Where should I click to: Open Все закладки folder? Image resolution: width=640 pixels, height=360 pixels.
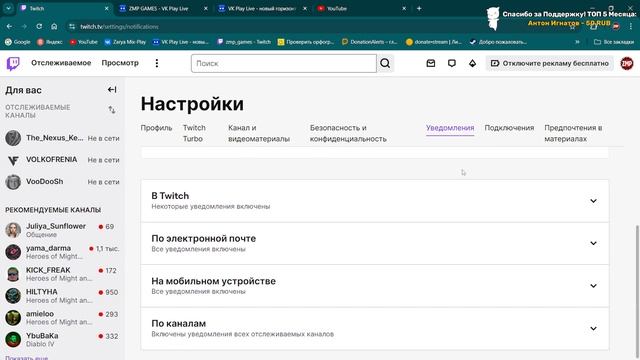click(x=614, y=42)
